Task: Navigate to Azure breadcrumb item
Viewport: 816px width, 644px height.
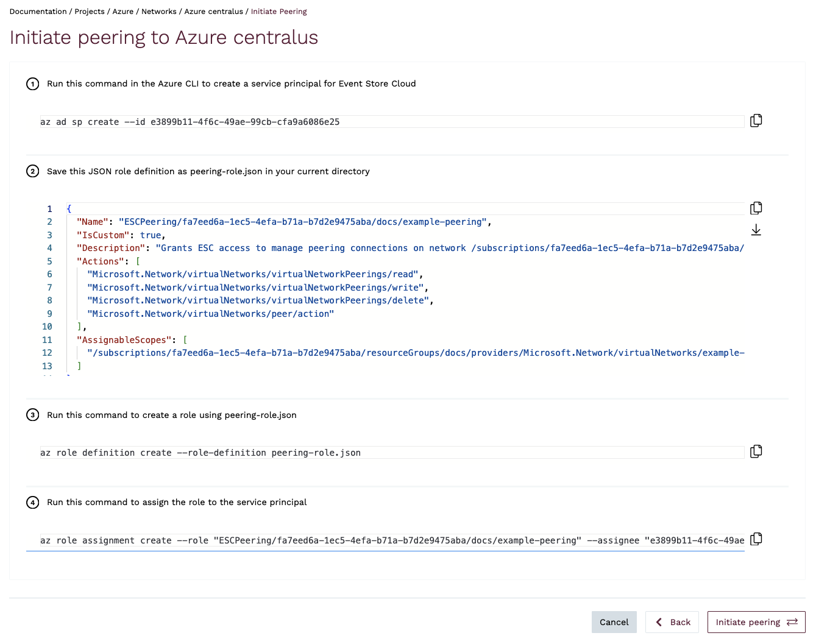Action: tap(122, 12)
